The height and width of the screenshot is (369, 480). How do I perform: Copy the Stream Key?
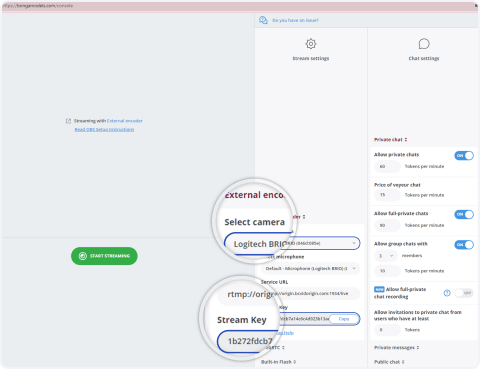click(344, 319)
